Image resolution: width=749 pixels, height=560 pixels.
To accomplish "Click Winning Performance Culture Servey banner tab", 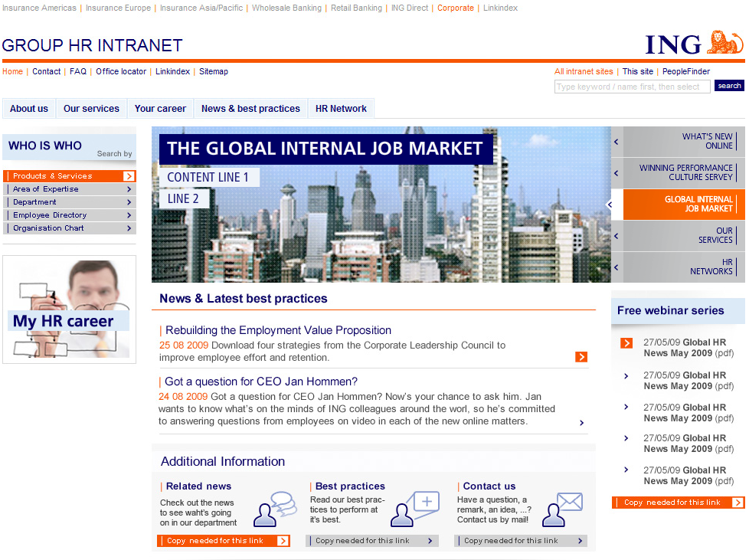I will 684,172.
